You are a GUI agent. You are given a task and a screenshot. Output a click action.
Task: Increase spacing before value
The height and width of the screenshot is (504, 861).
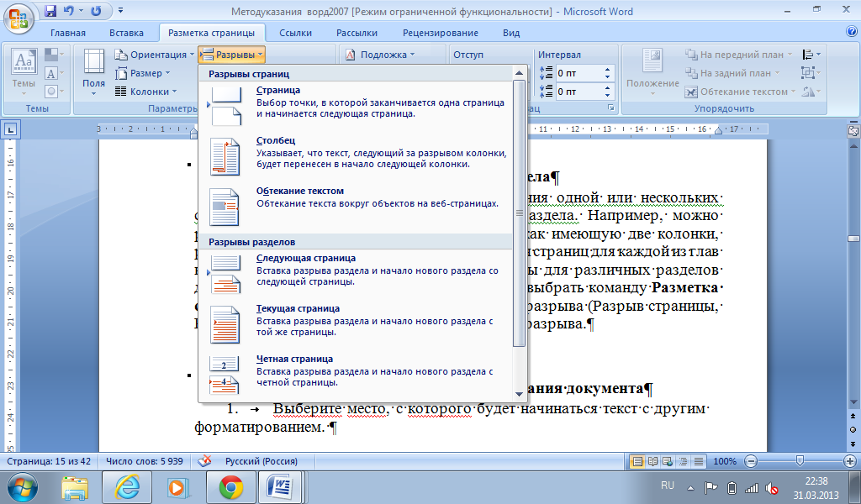coord(607,70)
